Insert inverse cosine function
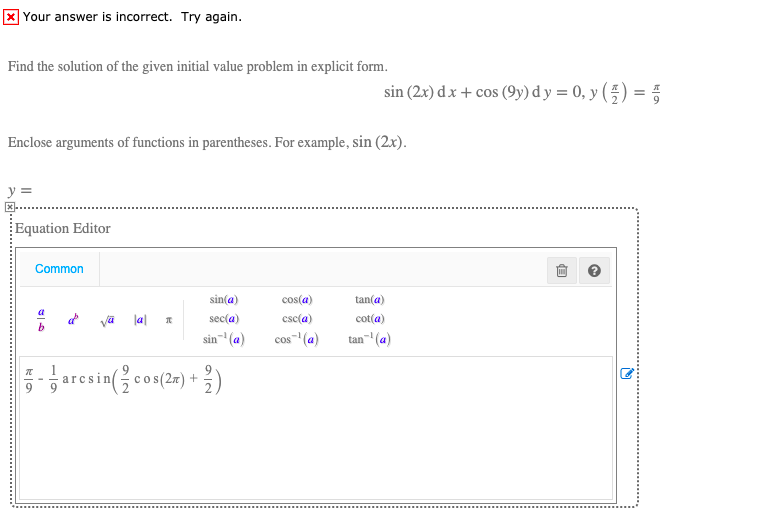This screenshot has width=783, height=520. (x=297, y=339)
